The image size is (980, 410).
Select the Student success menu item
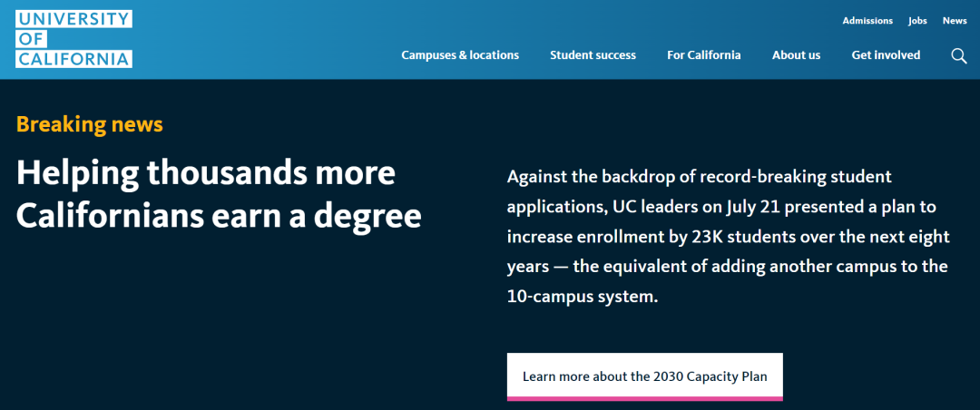point(593,55)
